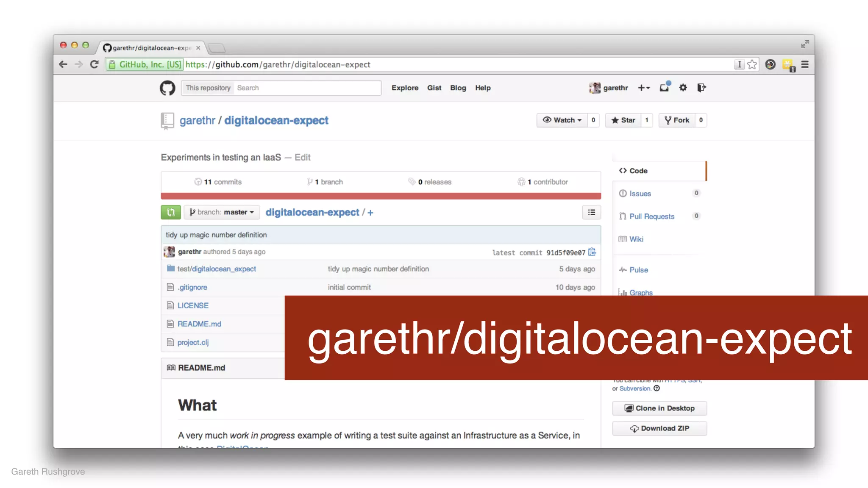Viewport: 868px width, 488px height.
Task: Fork the repository
Action: tap(677, 120)
